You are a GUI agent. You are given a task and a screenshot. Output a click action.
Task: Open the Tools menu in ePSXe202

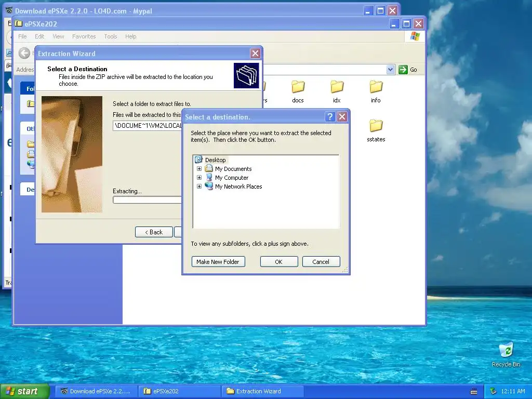click(111, 36)
